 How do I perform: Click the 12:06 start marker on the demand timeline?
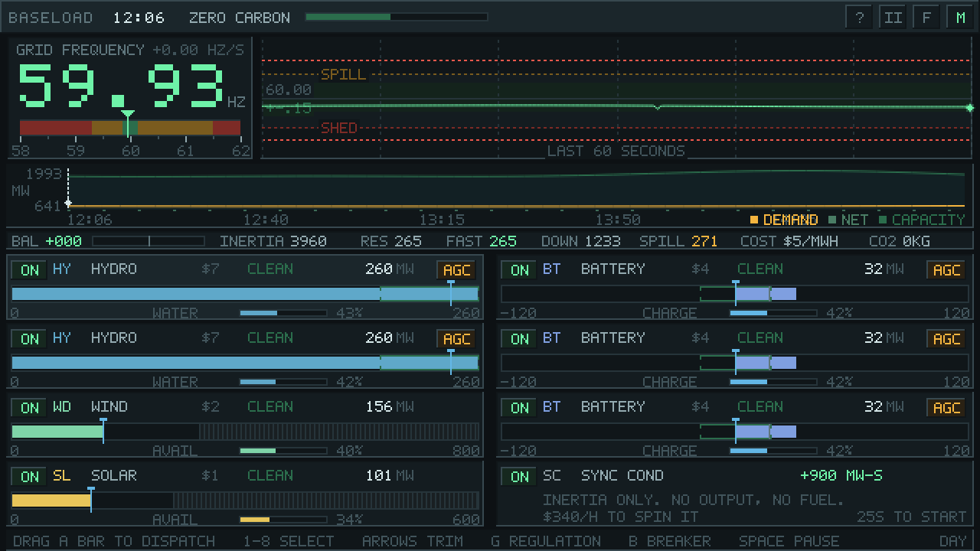coord(68,203)
